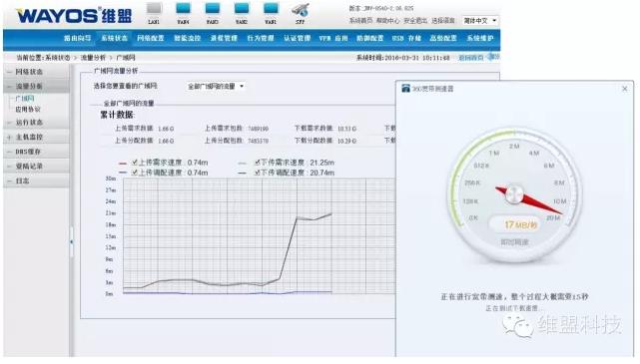
Task: Click the WAN1 port icon
Action: [x=271, y=9]
